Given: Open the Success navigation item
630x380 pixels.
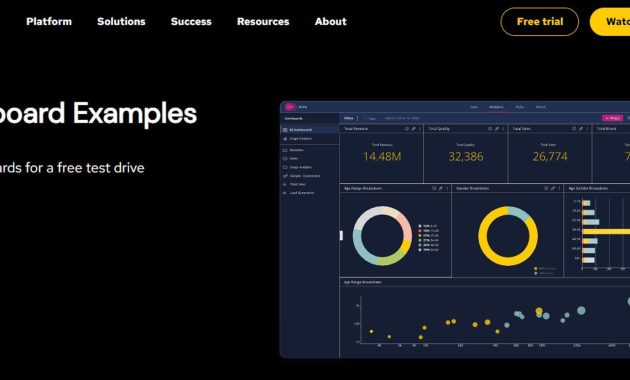Looking at the screenshot, I should click(191, 22).
